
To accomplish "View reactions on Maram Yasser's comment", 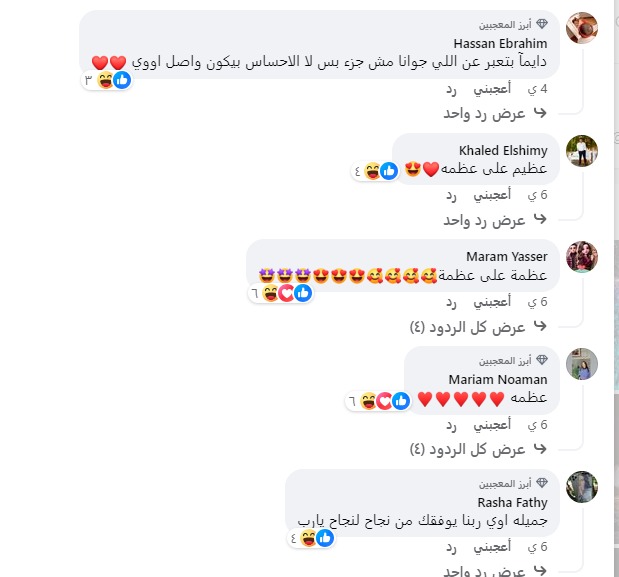I will [x=281, y=293].
